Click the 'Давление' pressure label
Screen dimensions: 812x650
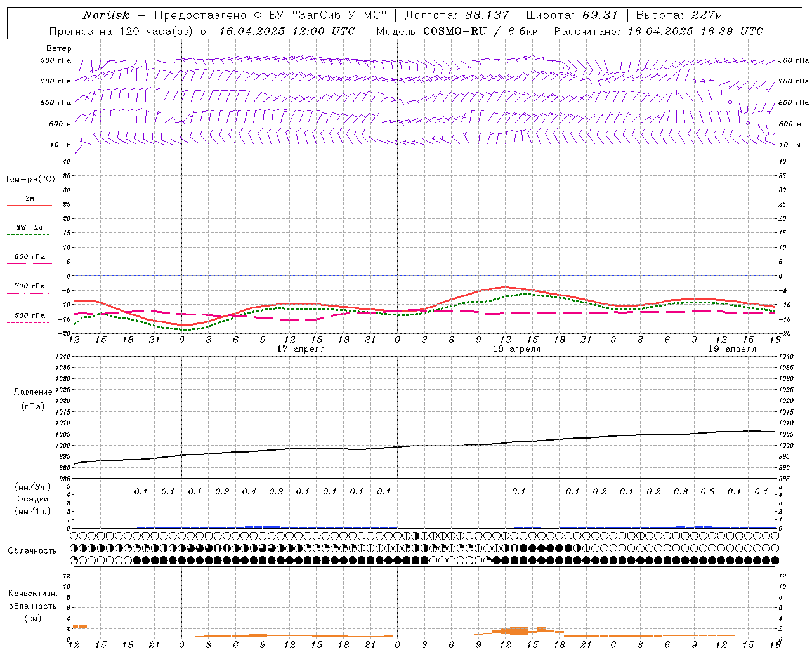(x=33, y=392)
